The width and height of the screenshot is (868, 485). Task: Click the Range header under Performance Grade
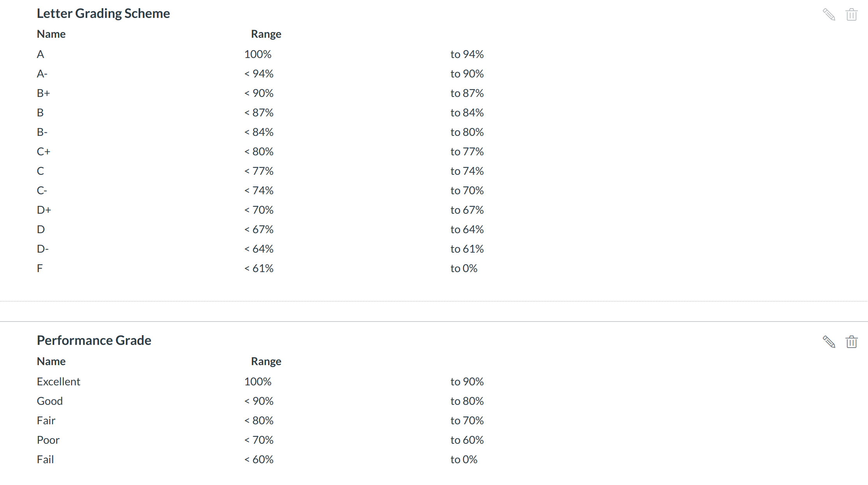(266, 361)
